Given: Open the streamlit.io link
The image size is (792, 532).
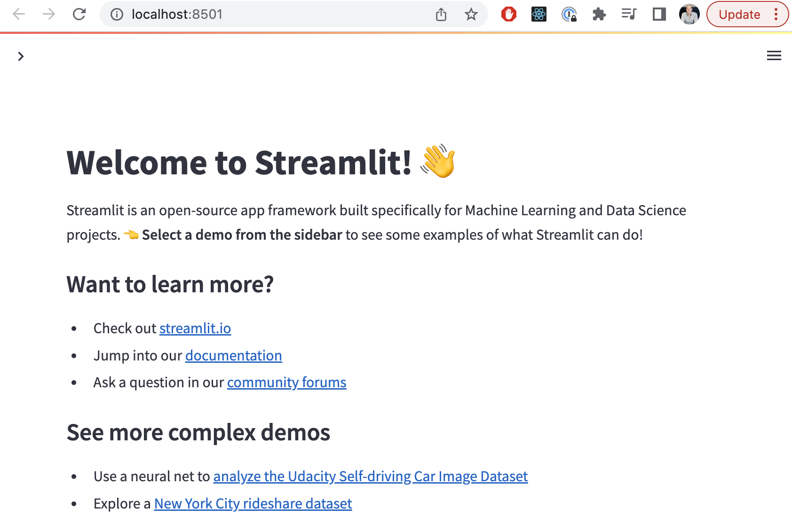Looking at the screenshot, I should tap(195, 328).
